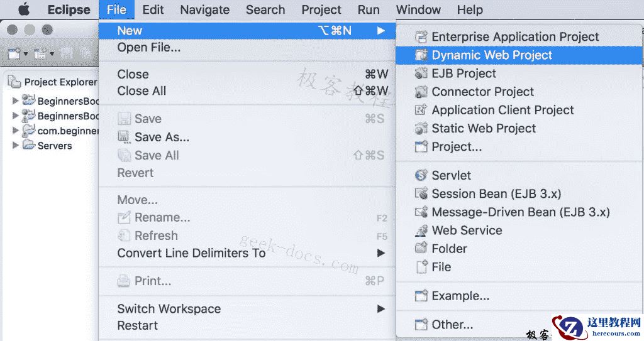Click the File icon in submenu

point(422,267)
